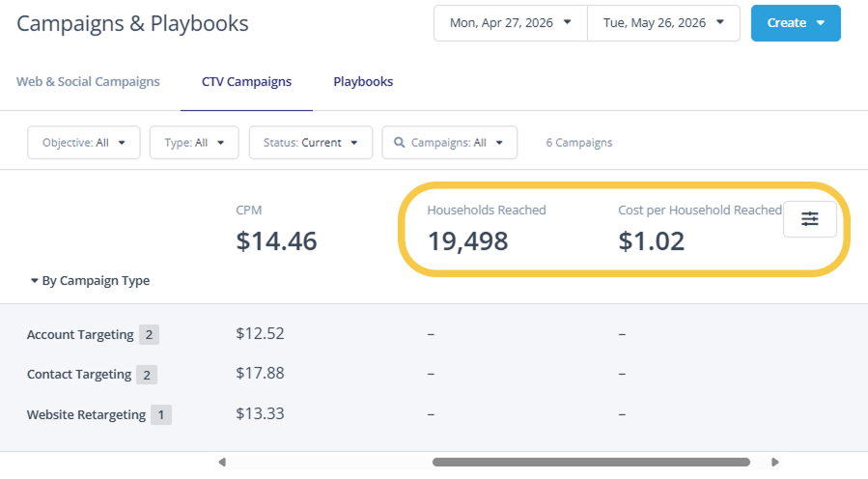Screen dimensions: 868x479
Task: Open the Create dropdown button
Action: click(796, 23)
